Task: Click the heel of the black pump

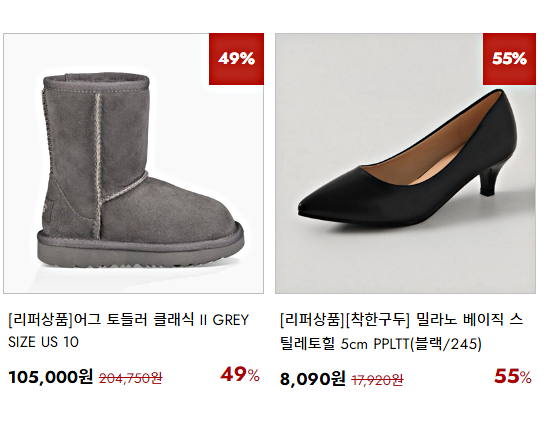Action: pyautogui.click(x=490, y=179)
